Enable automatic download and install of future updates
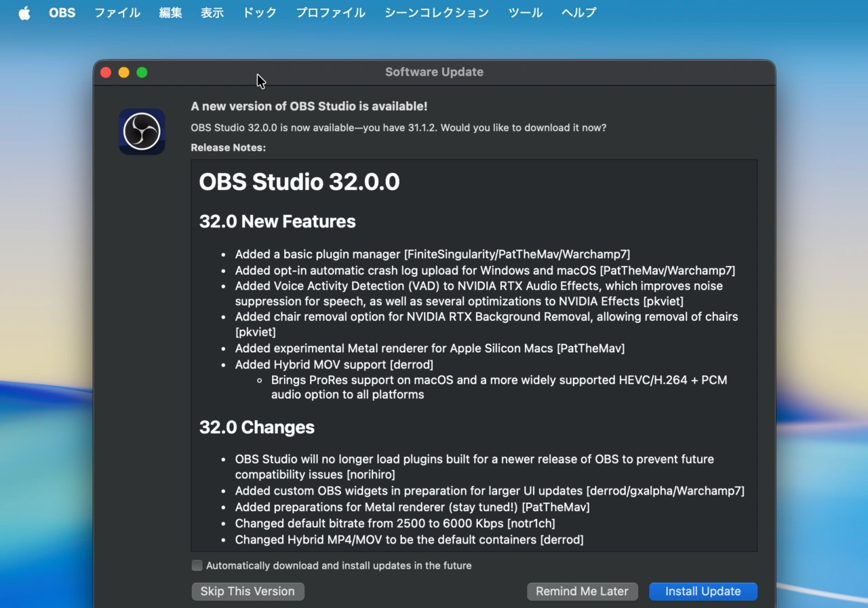Viewport: 868px width, 608px height. coord(197,565)
